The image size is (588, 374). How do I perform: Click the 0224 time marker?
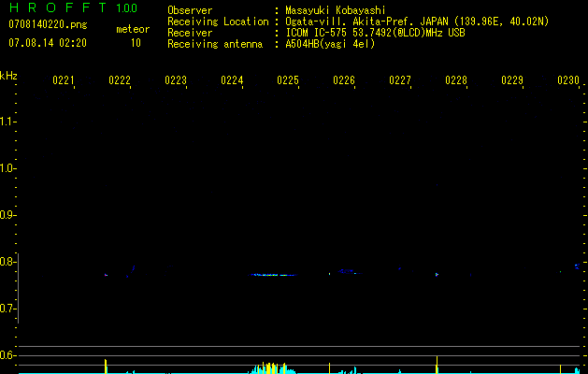[x=232, y=80]
